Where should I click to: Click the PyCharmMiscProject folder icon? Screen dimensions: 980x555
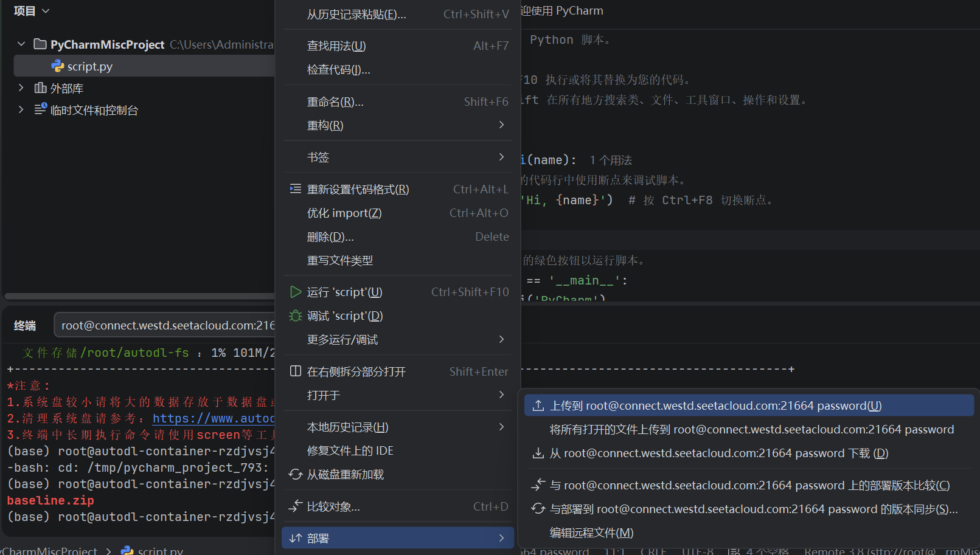40,44
